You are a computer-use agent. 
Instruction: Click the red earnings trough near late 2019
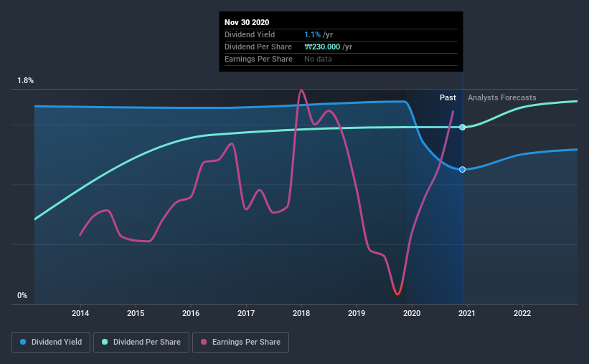click(397, 292)
